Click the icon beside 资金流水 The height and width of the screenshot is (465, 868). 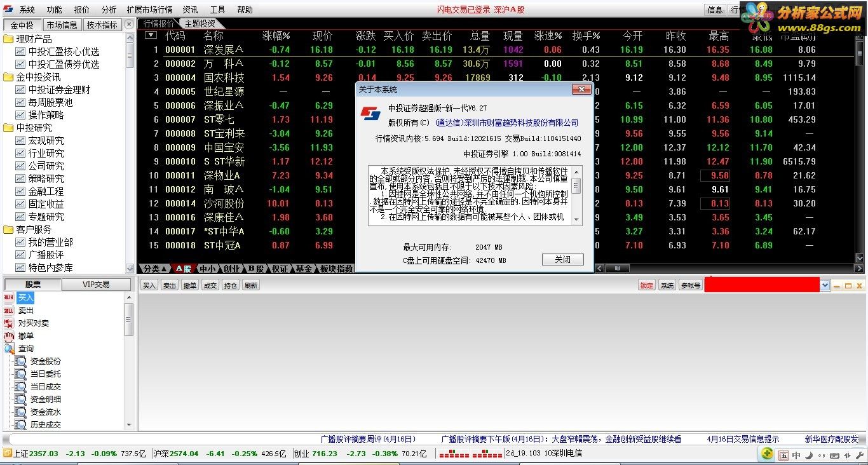(x=21, y=412)
